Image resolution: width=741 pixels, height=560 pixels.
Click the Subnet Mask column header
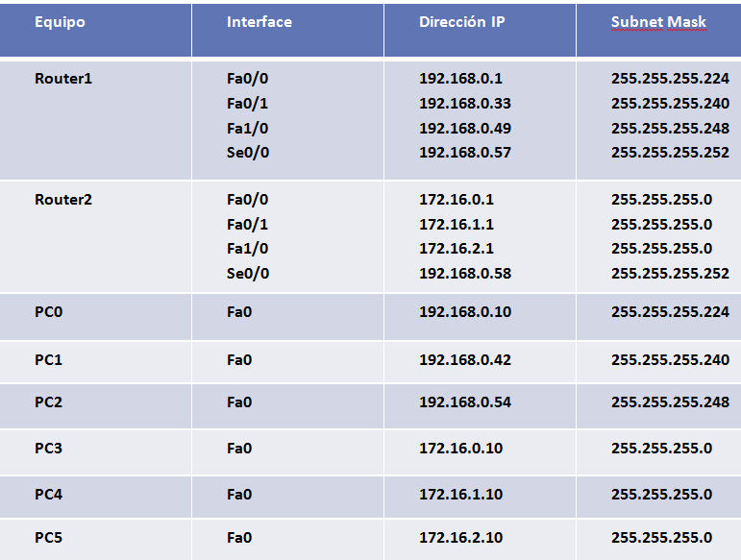click(658, 22)
